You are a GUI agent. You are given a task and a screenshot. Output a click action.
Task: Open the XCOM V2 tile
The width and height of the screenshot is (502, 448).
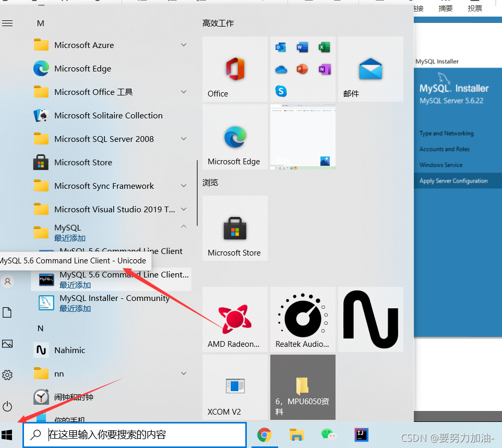pyautogui.click(x=235, y=387)
